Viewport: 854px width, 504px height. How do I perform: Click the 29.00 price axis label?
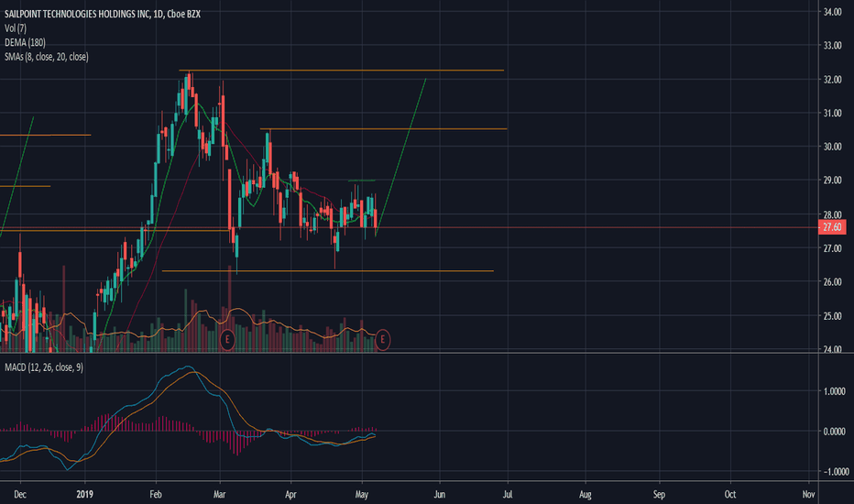click(x=832, y=181)
